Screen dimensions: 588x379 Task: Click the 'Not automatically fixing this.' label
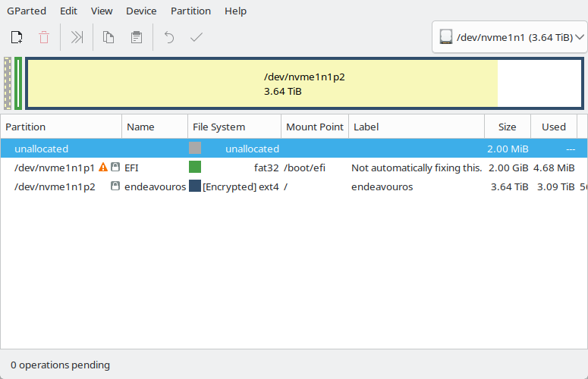click(x=417, y=168)
